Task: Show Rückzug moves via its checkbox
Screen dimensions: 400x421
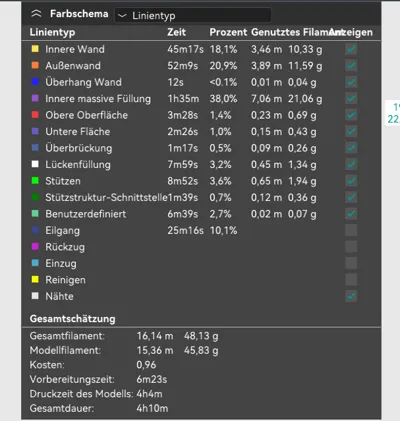Action: click(x=351, y=247)
